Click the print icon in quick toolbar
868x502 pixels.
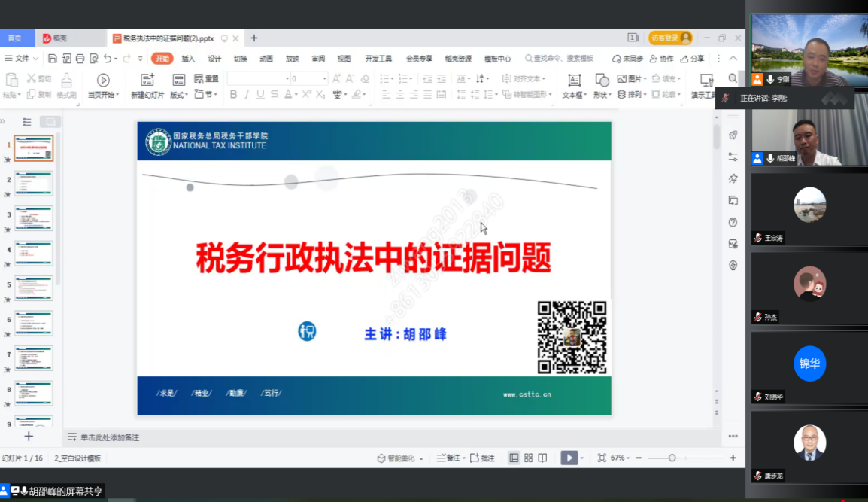(80, 59)
